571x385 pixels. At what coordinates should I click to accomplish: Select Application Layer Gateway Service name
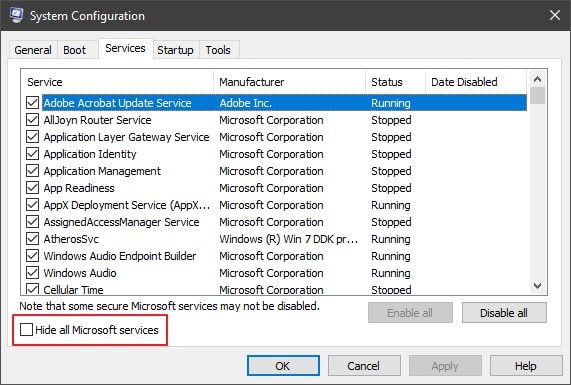point(126,137)
